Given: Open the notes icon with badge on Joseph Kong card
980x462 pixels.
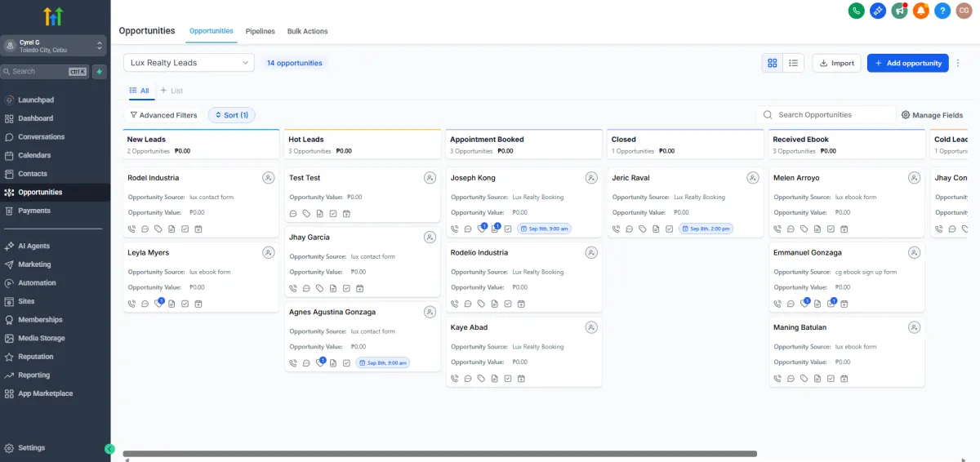Looking at the screenshot, I should [x=495, y=229].
